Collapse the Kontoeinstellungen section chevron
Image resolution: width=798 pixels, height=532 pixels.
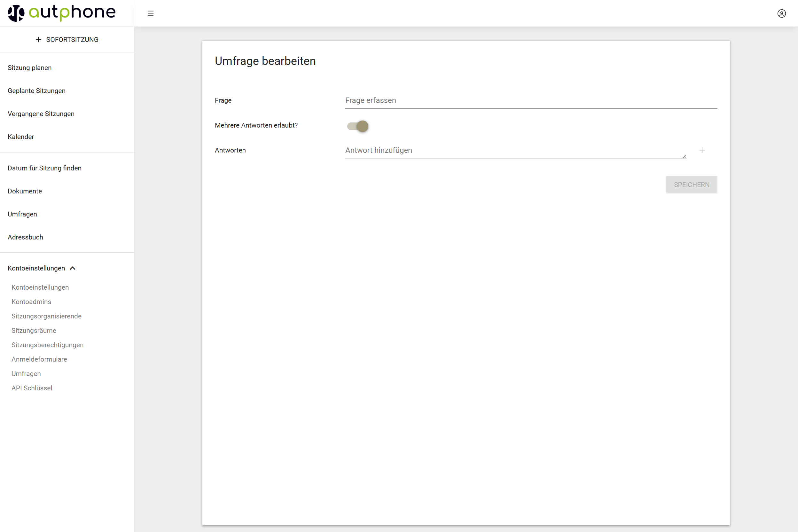tap(73, 268)
